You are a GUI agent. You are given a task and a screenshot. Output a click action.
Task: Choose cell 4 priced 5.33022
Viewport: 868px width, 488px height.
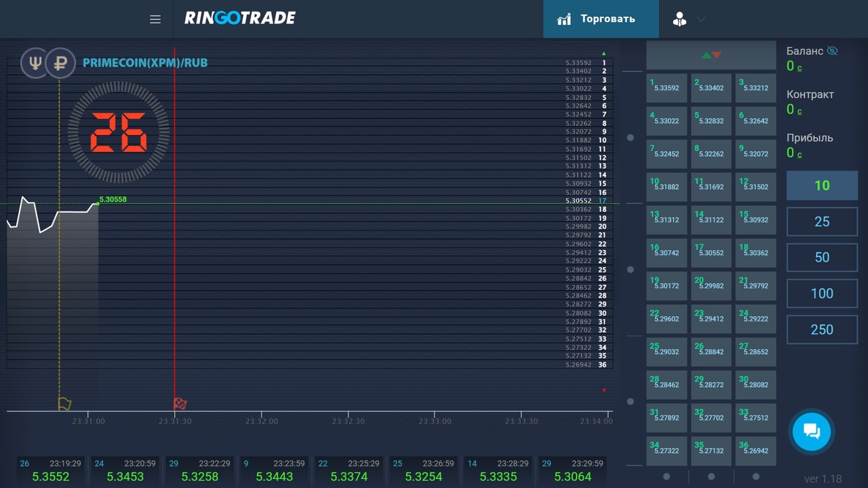click(x=667, y=121)
